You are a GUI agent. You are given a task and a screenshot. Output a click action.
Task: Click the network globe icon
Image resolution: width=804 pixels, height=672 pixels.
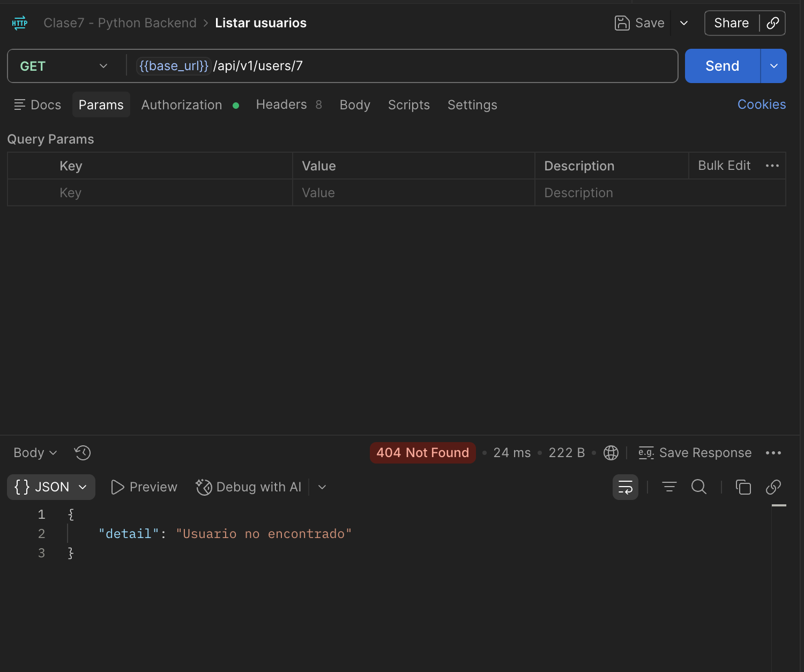coord(611,453)
